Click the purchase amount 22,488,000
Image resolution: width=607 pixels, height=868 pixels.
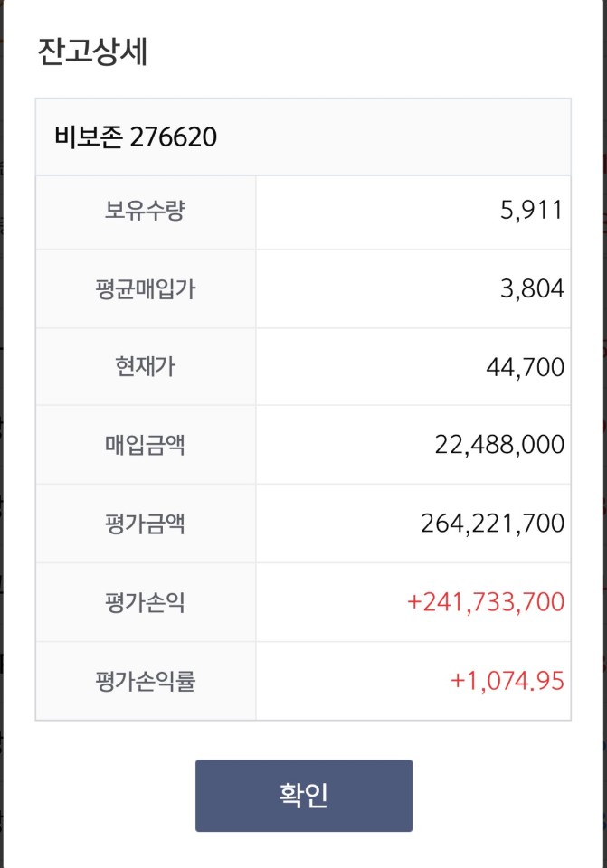tap(499, 445)
